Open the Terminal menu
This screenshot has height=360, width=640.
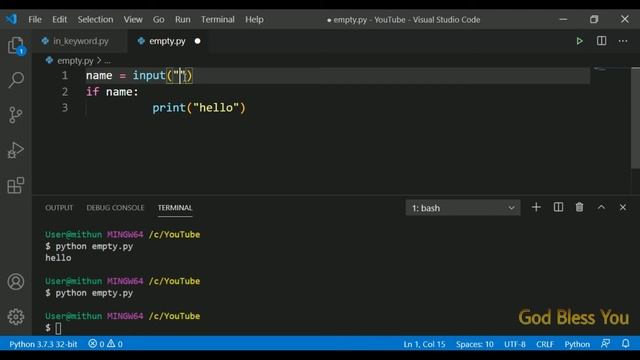218,19
